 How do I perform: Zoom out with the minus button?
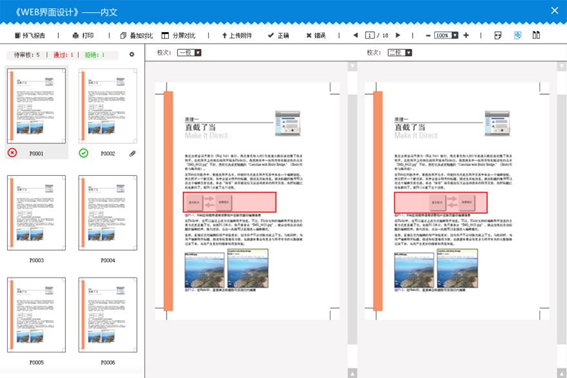click(428, 35)
